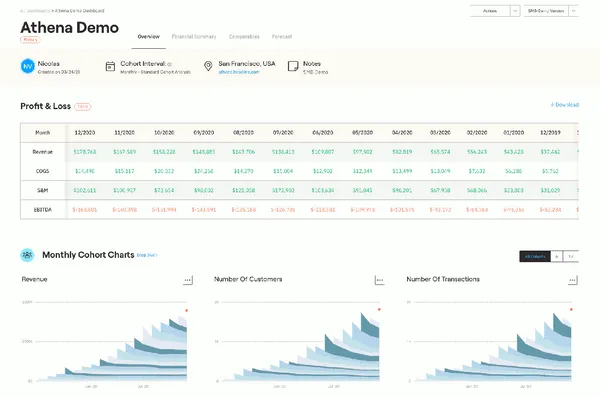Click the 11/2020 column header
Screen dimensions: 600x397
click(124, 132)
